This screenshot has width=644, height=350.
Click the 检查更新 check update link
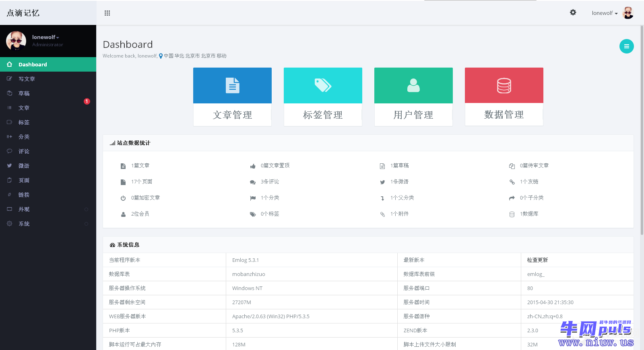[x=537, y=260]
